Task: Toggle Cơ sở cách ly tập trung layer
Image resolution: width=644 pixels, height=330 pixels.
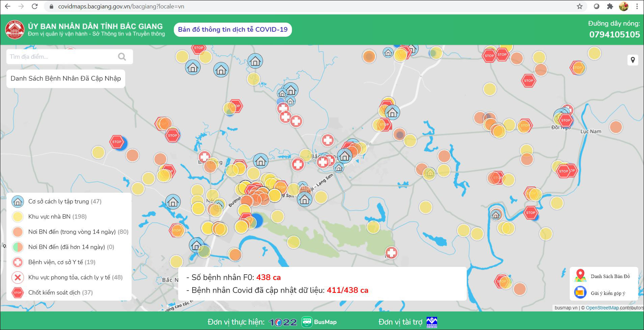Action: (x=18, y=201)
